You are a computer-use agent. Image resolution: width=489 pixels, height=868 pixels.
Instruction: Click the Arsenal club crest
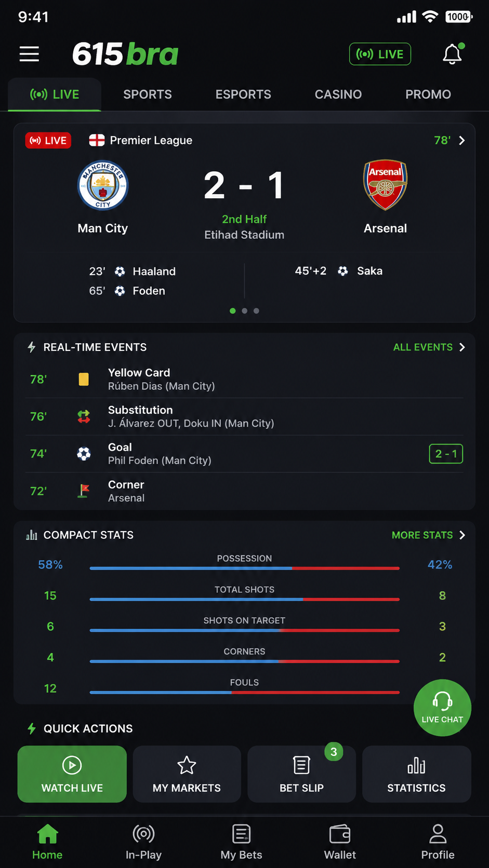pyautogui.click(x=385, y=185)
